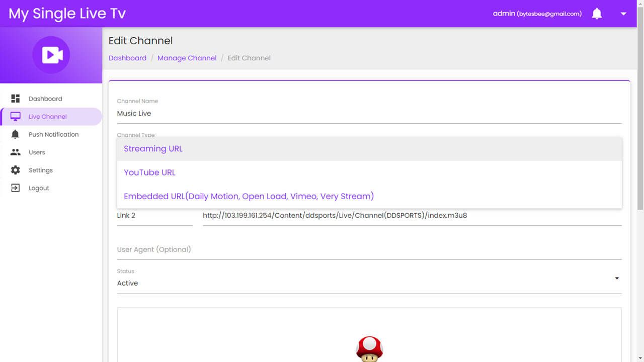Image resolution: width=644 pixels, height=362 pixels.
Task: Open Push Notification menu item
Action: coord(51,134)
